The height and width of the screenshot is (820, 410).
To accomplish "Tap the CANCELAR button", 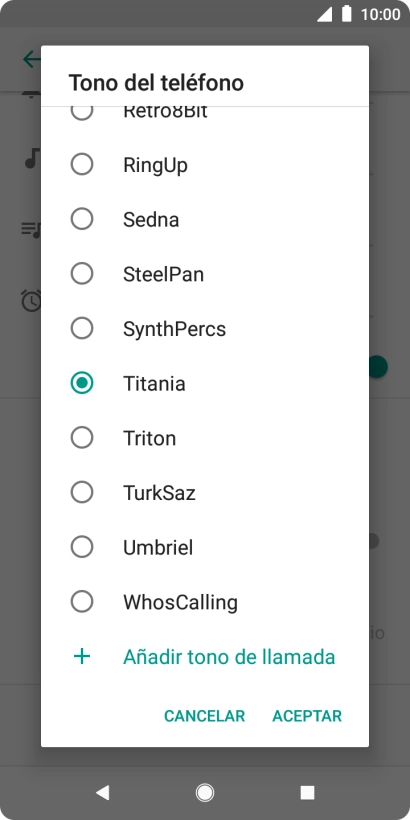I will coord(204,716).
